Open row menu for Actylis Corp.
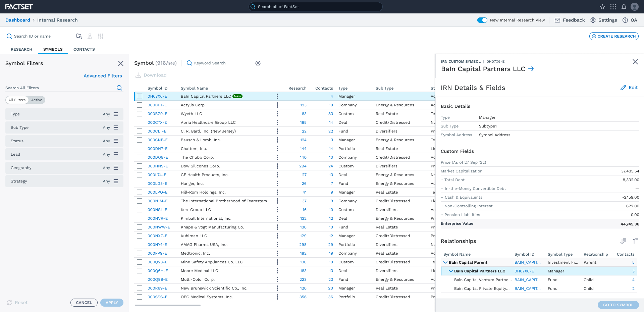 [277, 105]
